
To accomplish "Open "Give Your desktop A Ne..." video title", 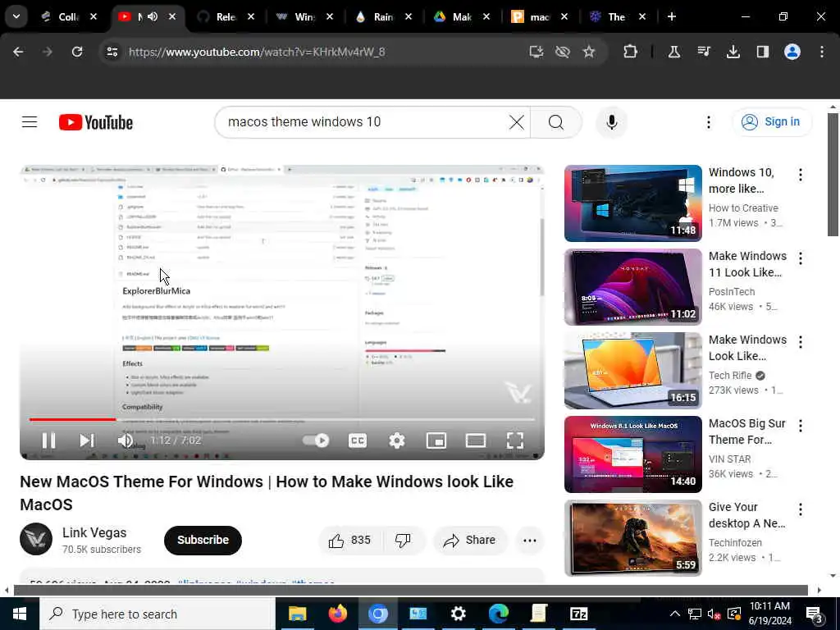I will point(746,515).
